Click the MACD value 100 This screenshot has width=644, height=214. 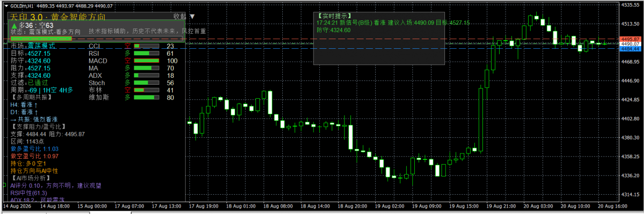point(172,61)
